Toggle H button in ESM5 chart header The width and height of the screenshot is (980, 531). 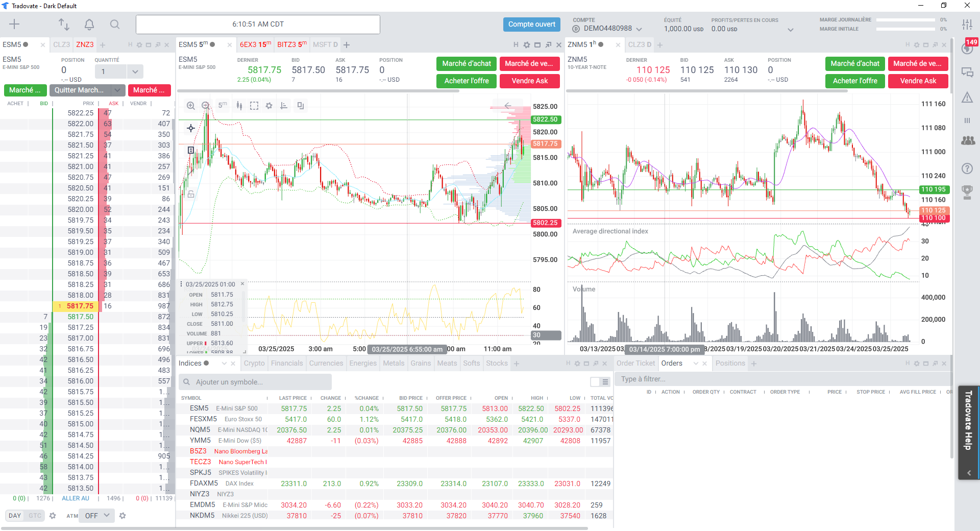click(x=516, y=45)
